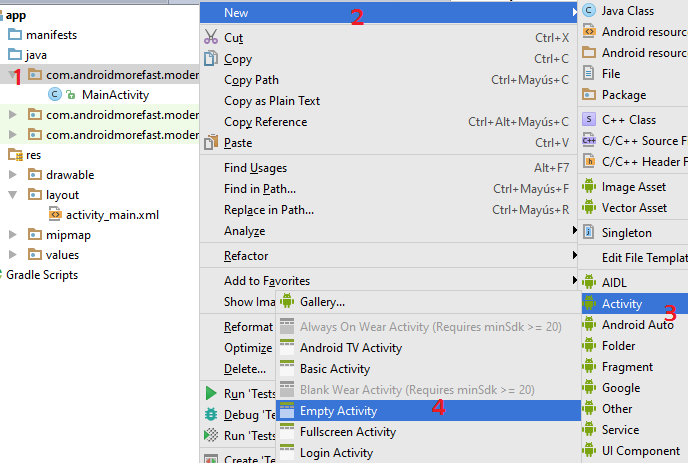The width and height of the screenshot is (688, 463).
Task: Expand the drawable folder
Action: [12, 175]
